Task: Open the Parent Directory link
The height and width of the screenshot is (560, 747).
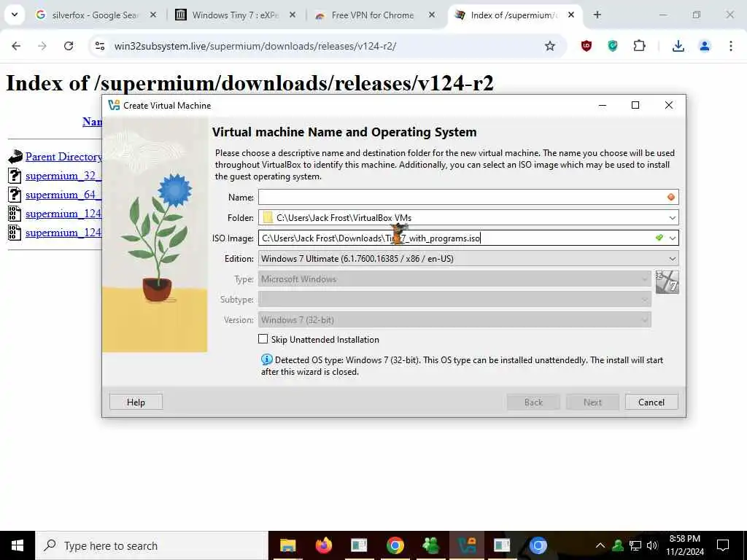Action: click(x=63, y=157)
